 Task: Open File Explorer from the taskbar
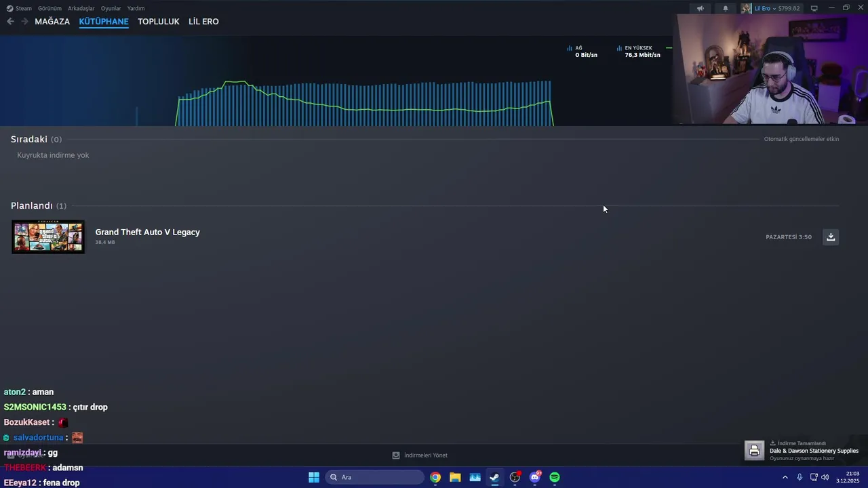[x=455, y=477]
